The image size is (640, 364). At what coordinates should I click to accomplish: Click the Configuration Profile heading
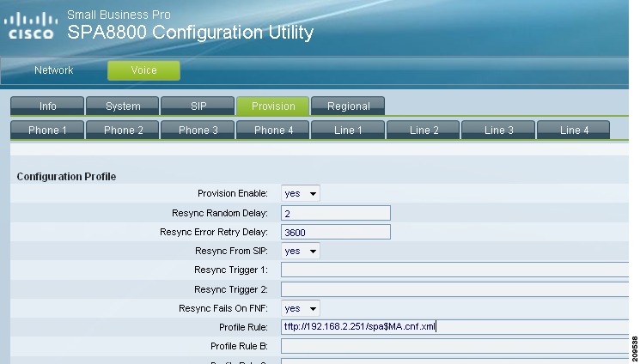pyautogui.click(x=66, y=177)
